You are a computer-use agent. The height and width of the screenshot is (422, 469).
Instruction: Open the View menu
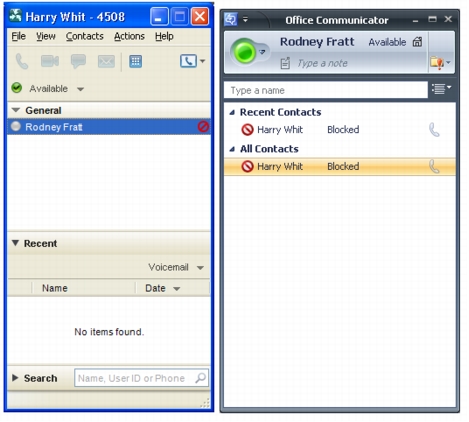coord(46,36)
